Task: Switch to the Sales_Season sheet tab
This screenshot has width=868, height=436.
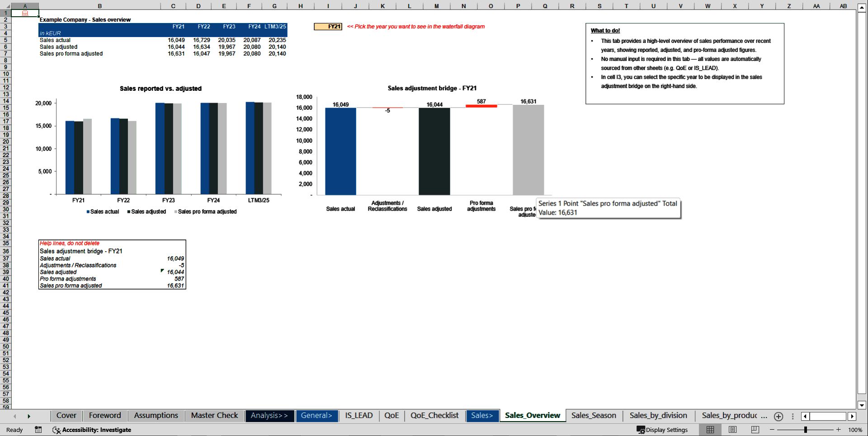Action: (x=594, y=415)
